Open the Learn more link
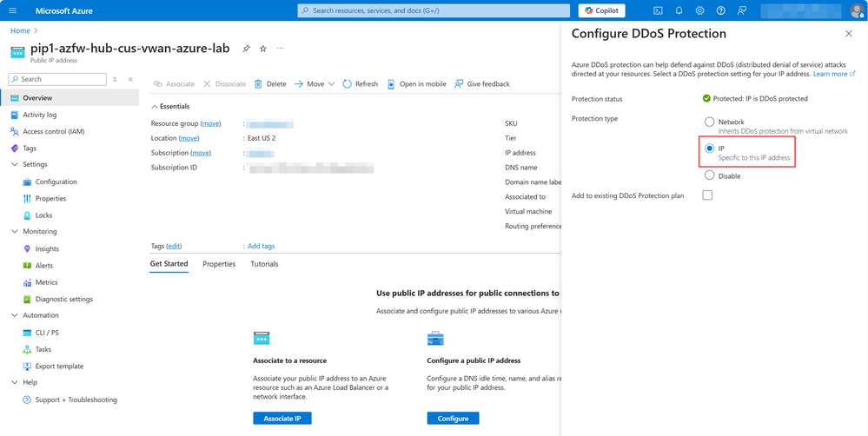Viewport: 868px width, 436px height. tap(834, 74)
